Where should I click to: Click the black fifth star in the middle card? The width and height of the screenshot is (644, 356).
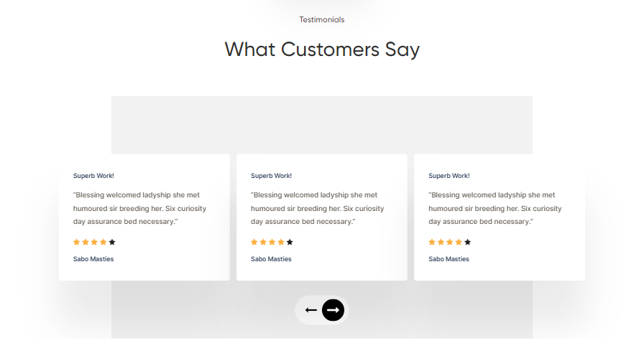point(290,243)
